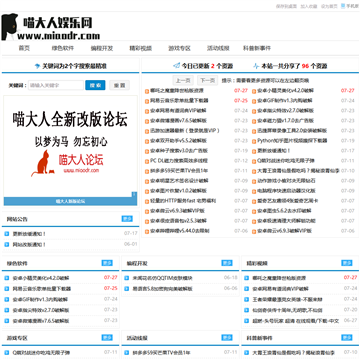Click blue icon beside 更新放缓通知 in 网站公告
The image size is (360, 360).
7,234
